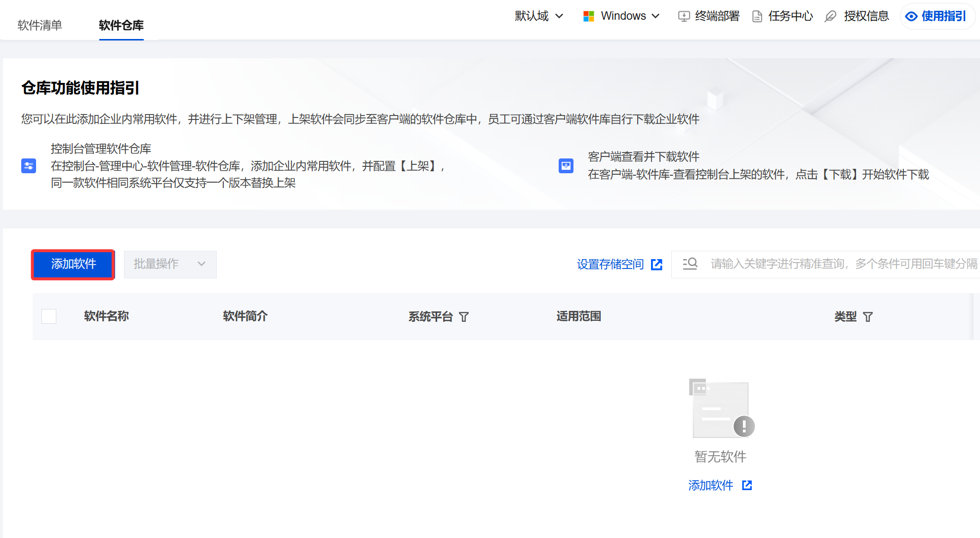The image size is (980, 538).
Task: Expand the 默认域 domain dropdown
Action: 538,16
